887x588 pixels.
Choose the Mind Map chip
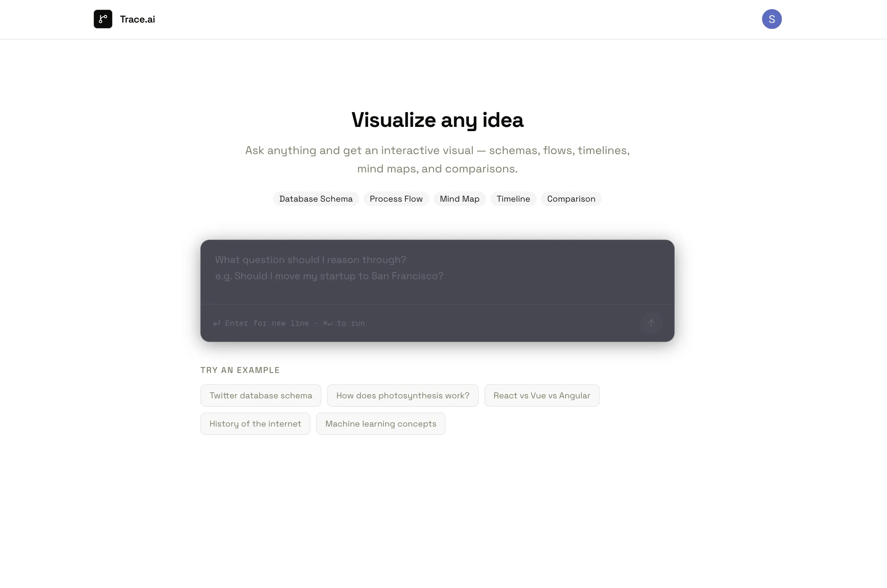click(x=459, y=199)
